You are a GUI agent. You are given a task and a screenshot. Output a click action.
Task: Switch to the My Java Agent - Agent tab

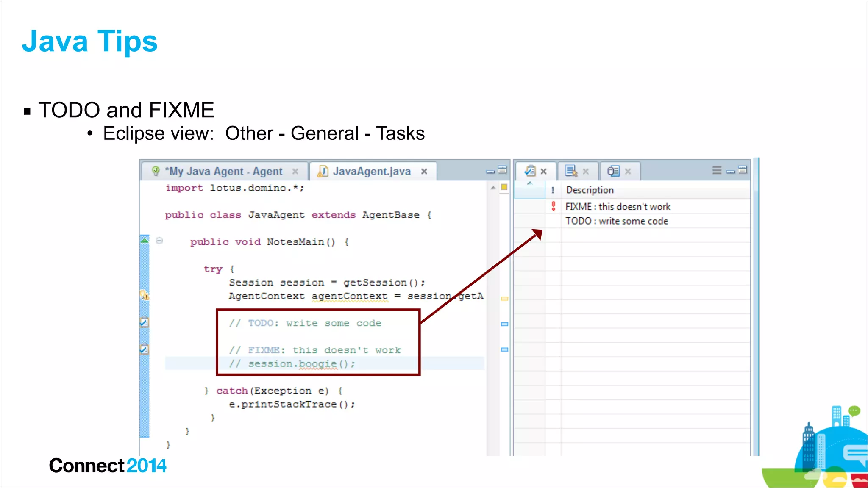click(x=223, y=171)
